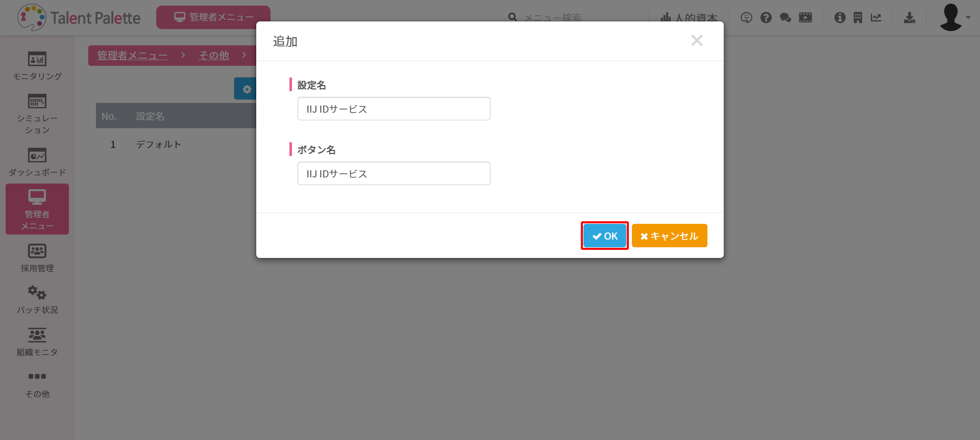Open 採用管理 in the sidebar
This screenshot has height=440, width=980.
37,257
